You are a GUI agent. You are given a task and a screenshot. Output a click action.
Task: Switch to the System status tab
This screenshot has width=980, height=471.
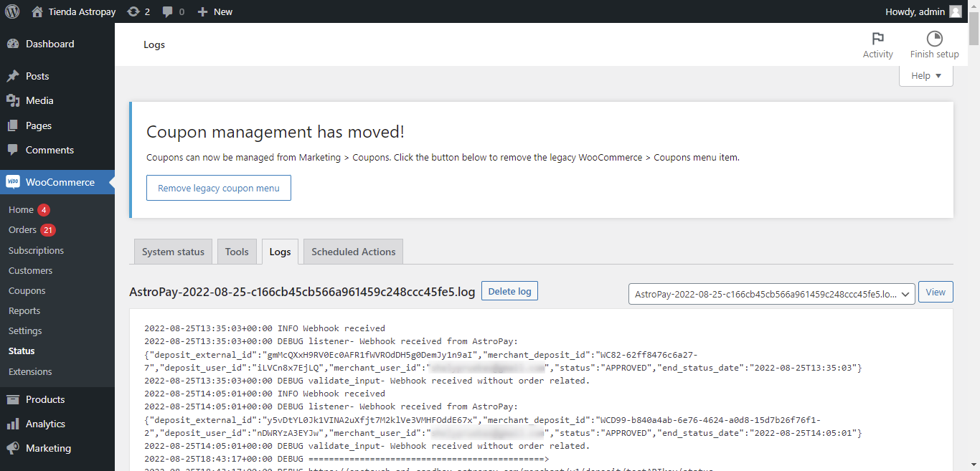(x=173, y=252)
